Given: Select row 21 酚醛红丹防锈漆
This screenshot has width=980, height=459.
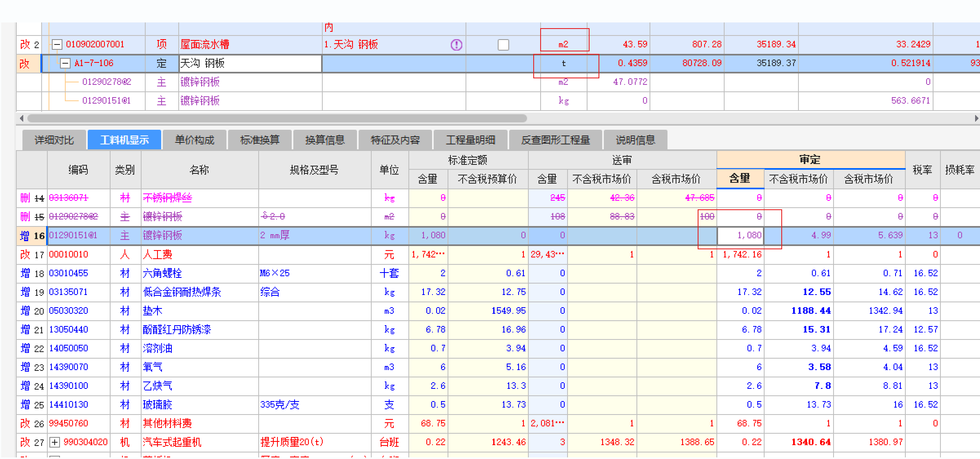Looking at the screenshot, I should click(x=177, y=330).
